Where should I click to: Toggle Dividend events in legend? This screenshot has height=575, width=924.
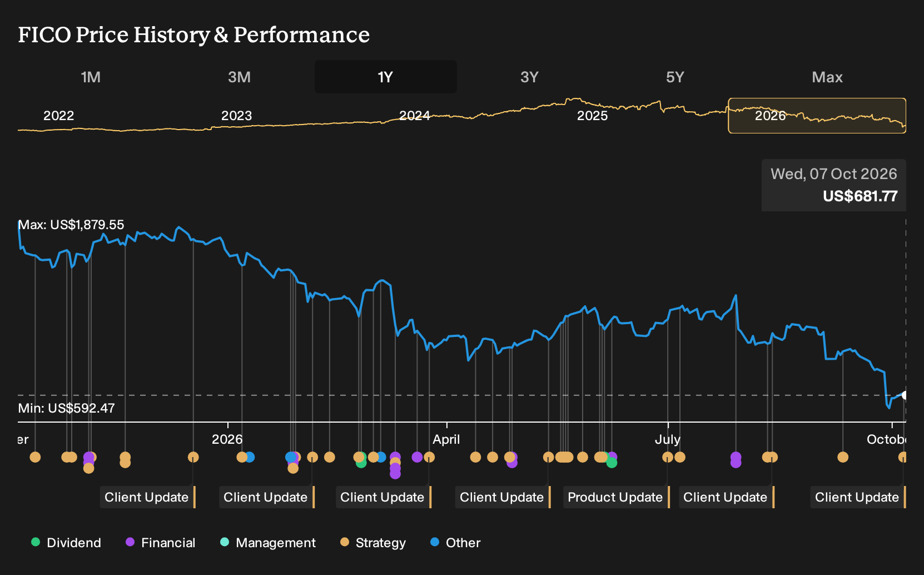pos(66,543)
